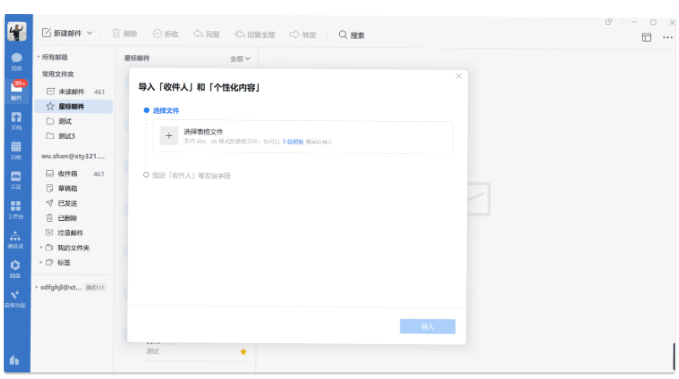Screen dimensions: 679x379
Task: Open the 工作台 workbench sidebar icon
Action: coord(16,209)
